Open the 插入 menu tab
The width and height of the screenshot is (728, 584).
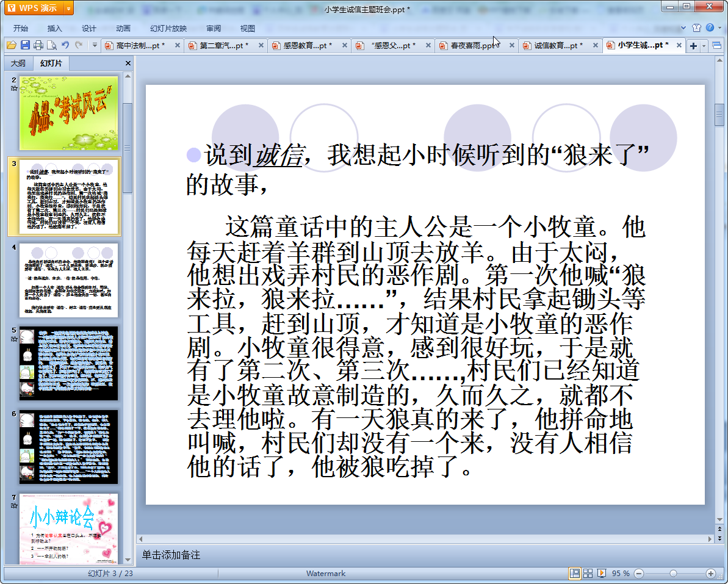click(54, 28)
